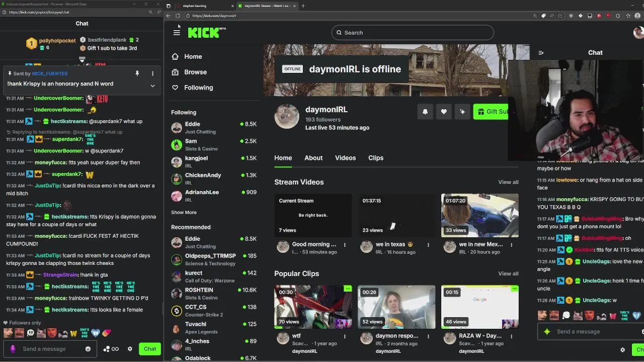This screenshot has height=362, width=644.
Task: Click the sparkle subscribe icon beside Gift Sub
Action: tap(462, 112)
